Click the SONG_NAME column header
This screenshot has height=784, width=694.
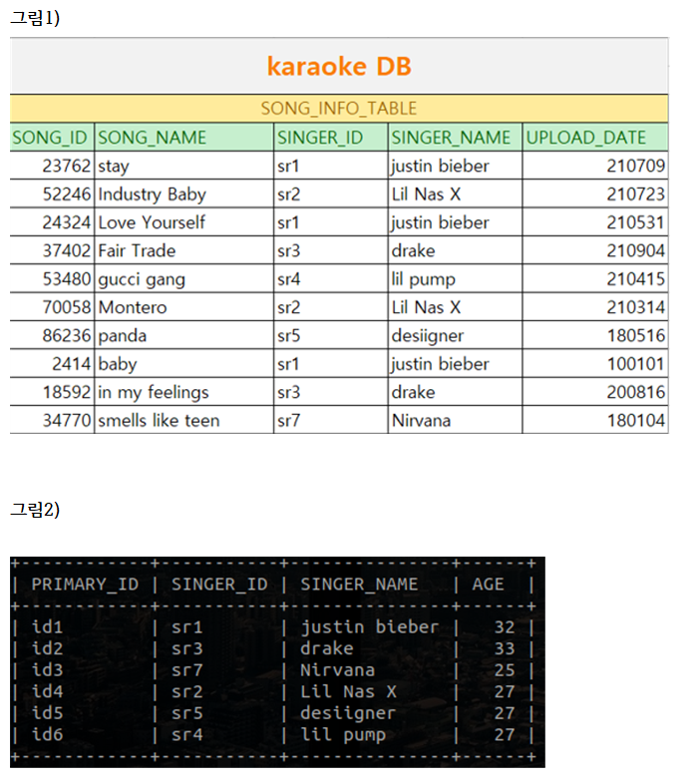(x=184, y=138)
